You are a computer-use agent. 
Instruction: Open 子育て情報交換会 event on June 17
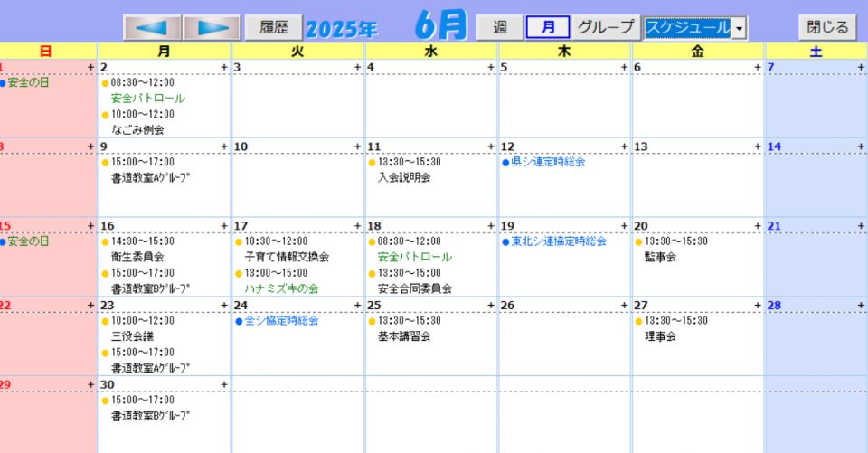click(287, 257)
